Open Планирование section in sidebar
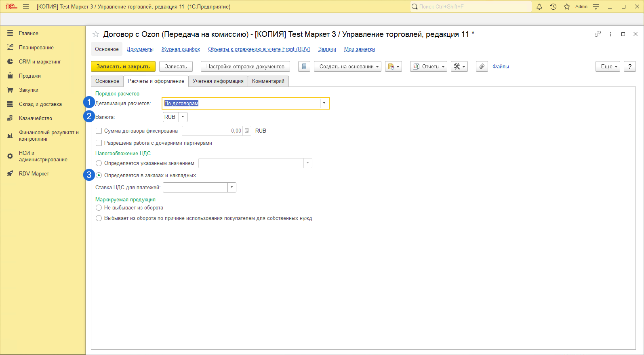Screen dimensions: 644x355 (x=43, y=48)
